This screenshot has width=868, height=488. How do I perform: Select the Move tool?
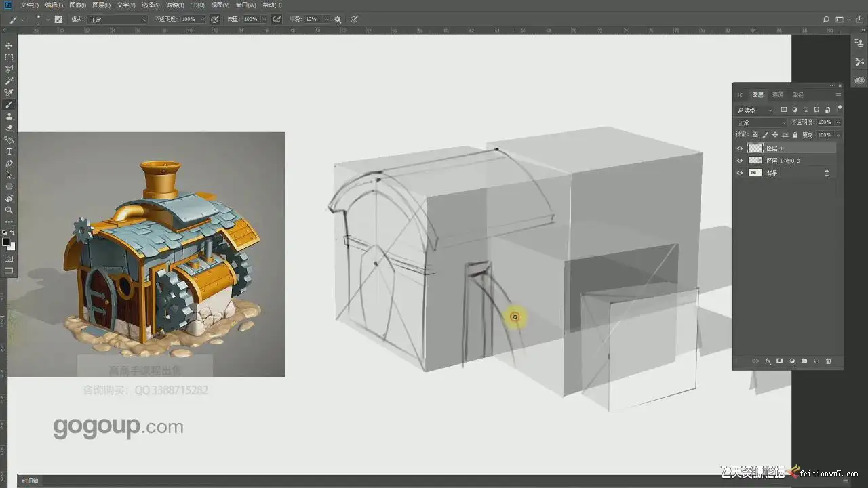9,45
